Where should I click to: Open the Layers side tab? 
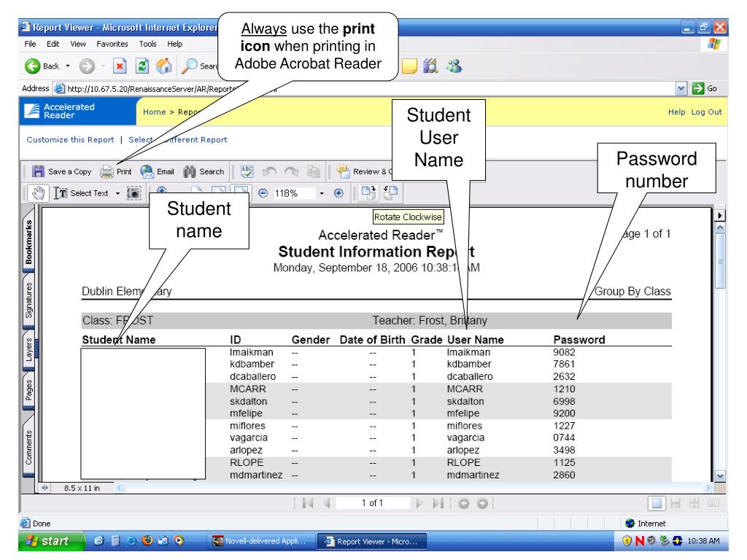(x=28, y=350)
